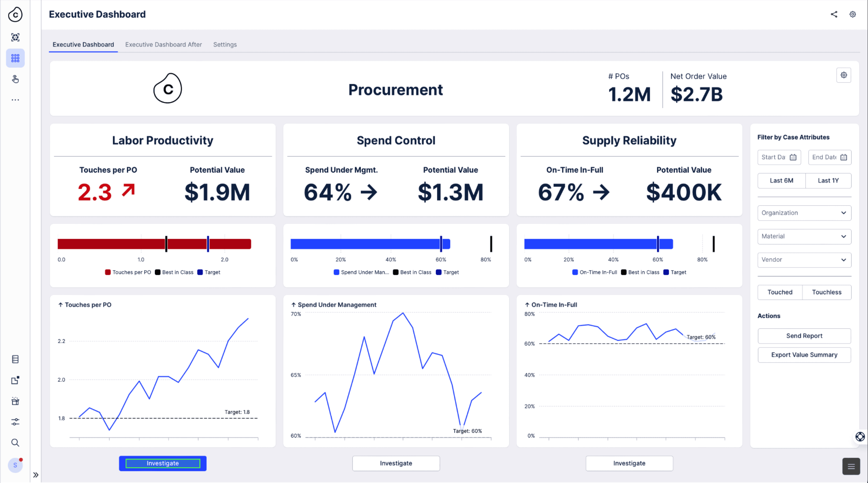Expand the Organization dropdown
The width and height of the screenshot is (868, 483).
click(804, 213)
